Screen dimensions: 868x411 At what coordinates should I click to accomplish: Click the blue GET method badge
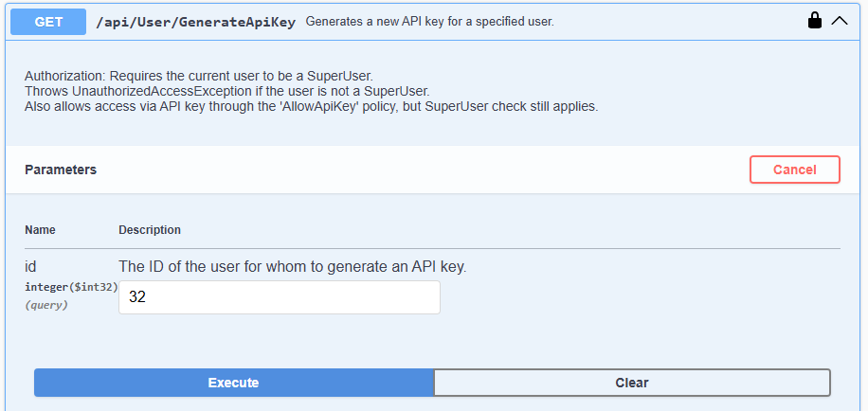pos(48,21)
